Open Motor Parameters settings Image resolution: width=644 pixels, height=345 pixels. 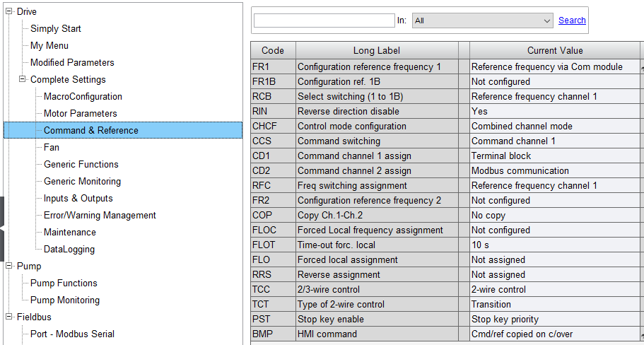click(81, 113)
